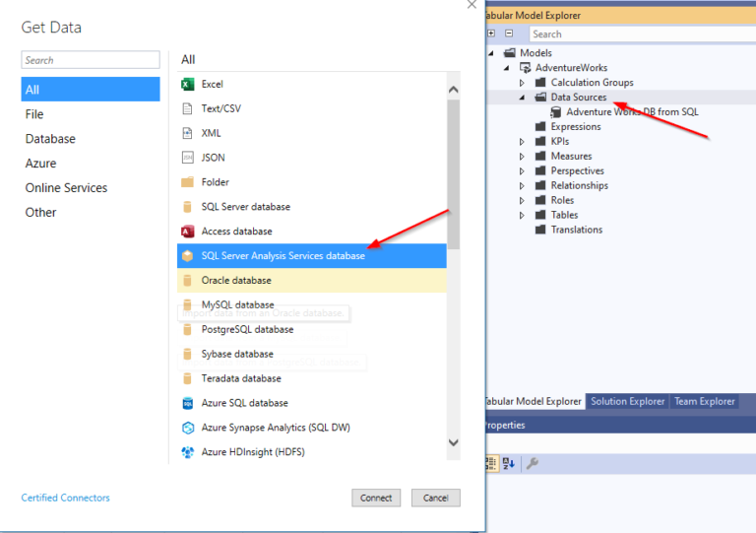Image resolution: width=756 pixels, height=533 pixels.
Task: Click the Connect button
Action: pyautogui.click(x=376, y=498)
